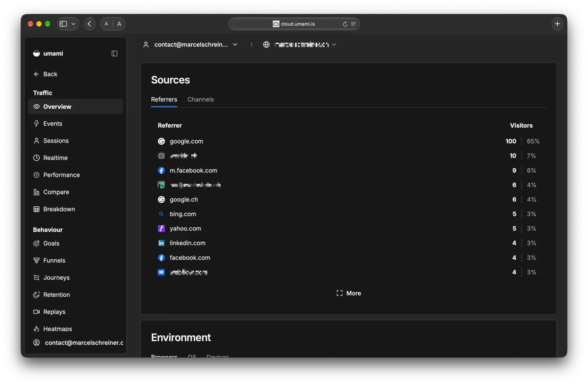Image resolution: width=588 pixels, height=385 pixels.
Task: Open Heatmaps flame icon in sidebar
Action: pyautogui.click(x=36, y=329)
